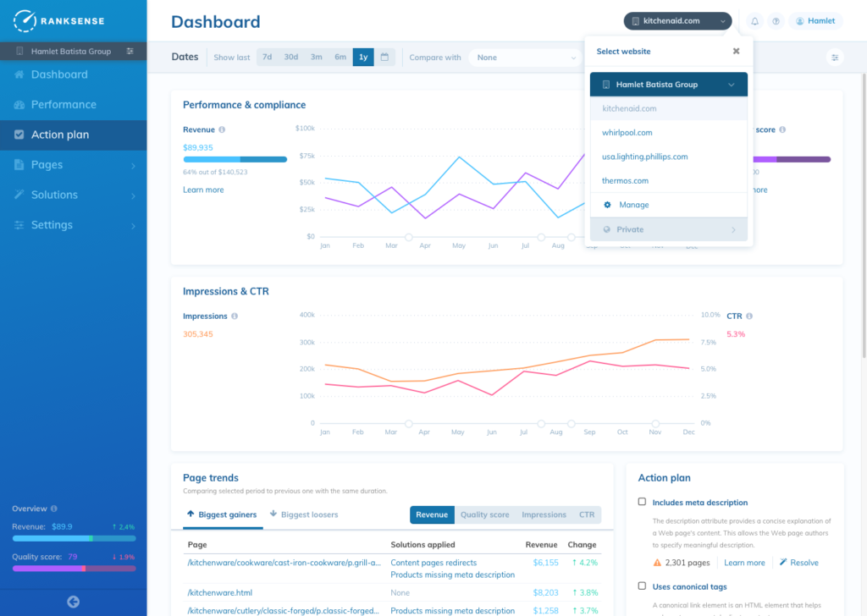Click revenue progress bar in Performance card
This screenshot has width=867, height=616.
(x=235, y=160)
